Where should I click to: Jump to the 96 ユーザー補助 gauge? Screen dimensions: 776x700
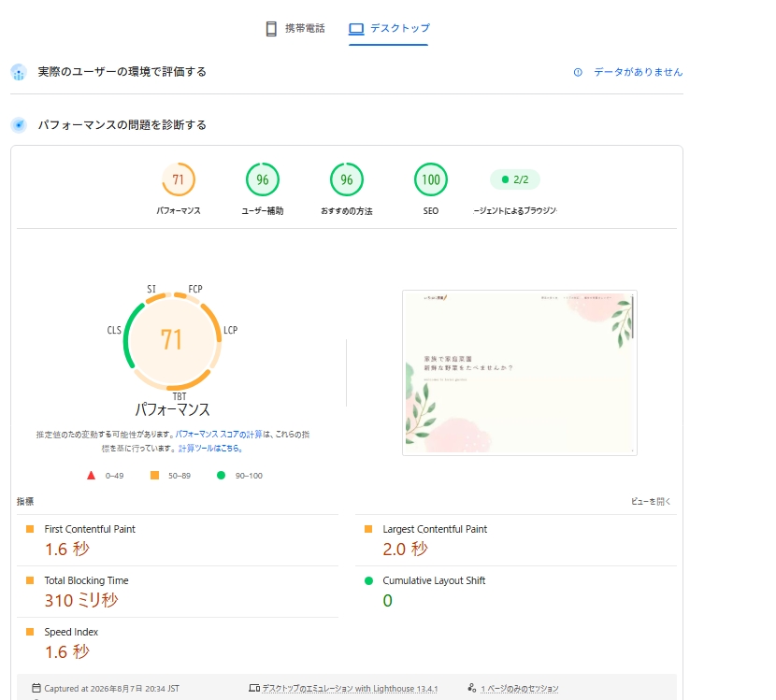pos(263,179)
